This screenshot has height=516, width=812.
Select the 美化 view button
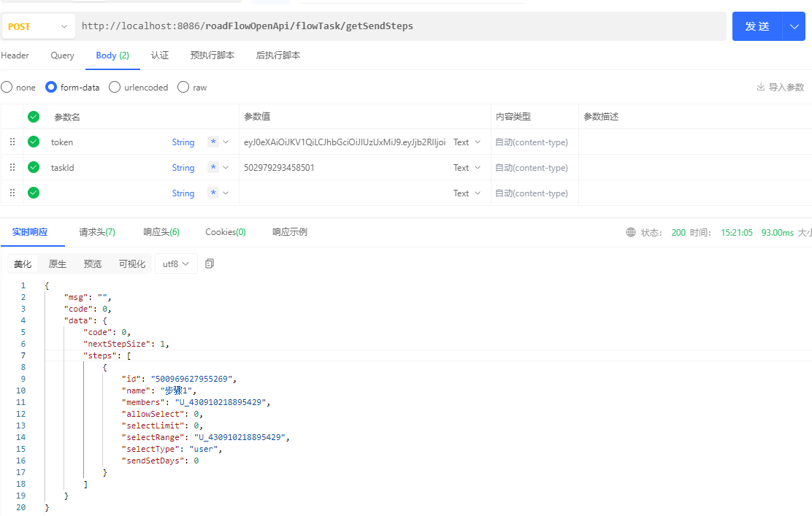pos(23,264)
